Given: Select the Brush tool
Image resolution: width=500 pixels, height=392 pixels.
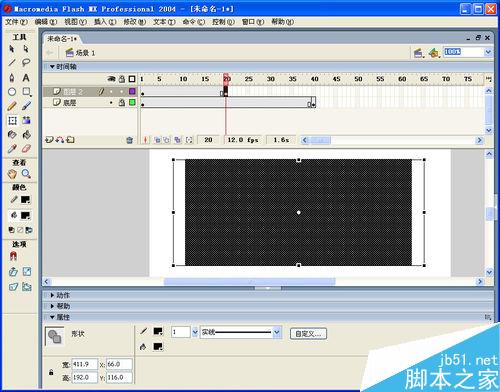Looking at the screenshot, I should pos(26,106).
